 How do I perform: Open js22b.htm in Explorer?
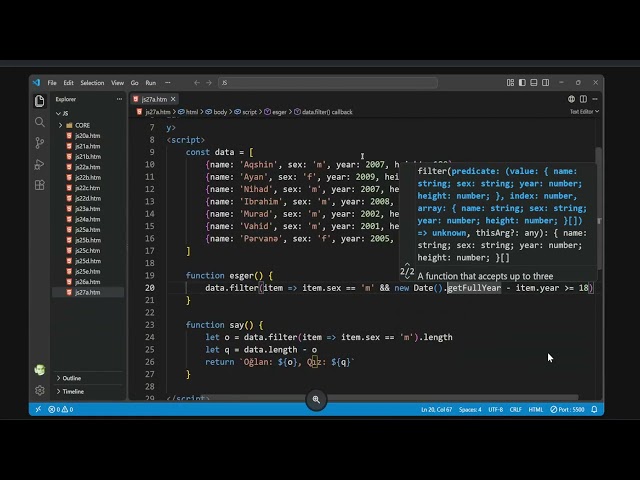tap(88, 178)
